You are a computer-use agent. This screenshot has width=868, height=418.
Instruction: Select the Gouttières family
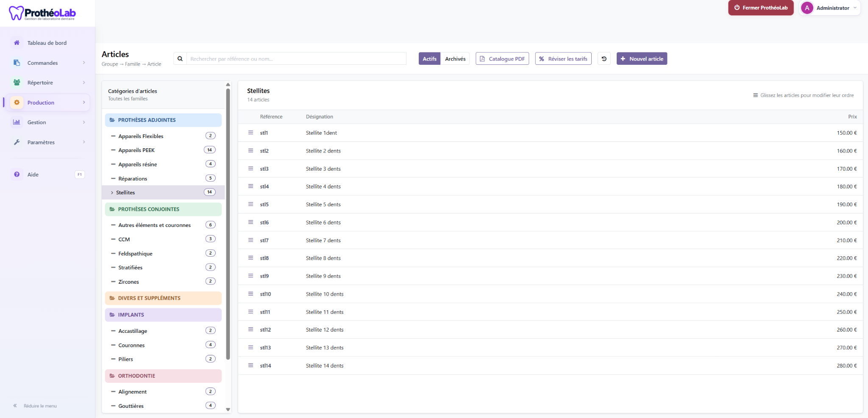[x=163, y=406]
